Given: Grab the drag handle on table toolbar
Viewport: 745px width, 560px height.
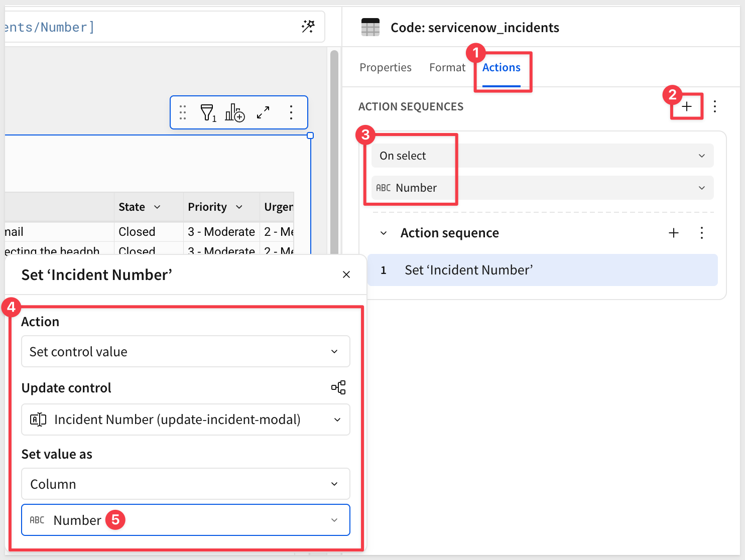Looking at the screenshot, I should pyautogui.click(x=183, y=112).
